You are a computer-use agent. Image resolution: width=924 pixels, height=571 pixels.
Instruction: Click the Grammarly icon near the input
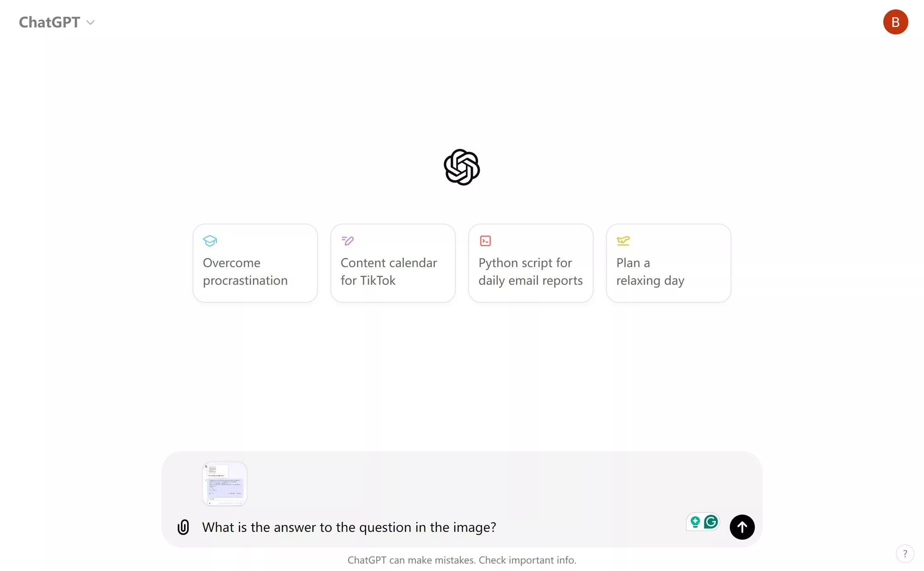click(711, 522)
